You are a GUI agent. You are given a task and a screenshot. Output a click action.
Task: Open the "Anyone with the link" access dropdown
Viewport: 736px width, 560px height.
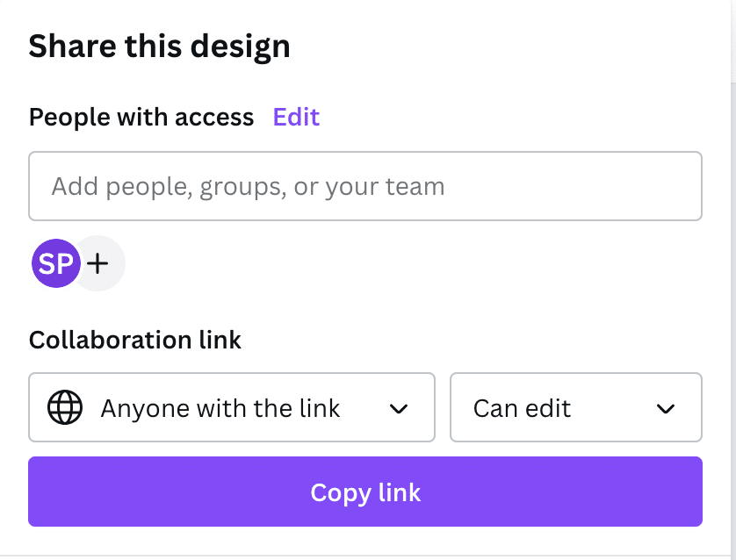click(x=232, y=408)
